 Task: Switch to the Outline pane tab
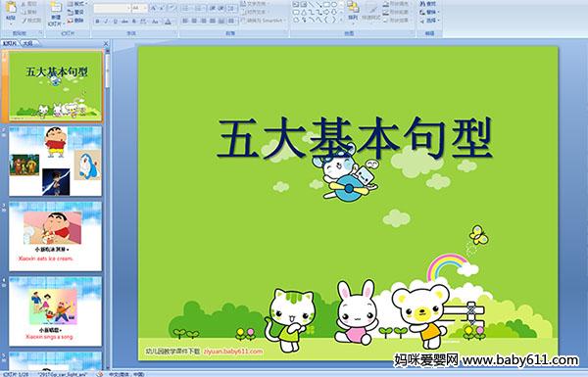pyautogui.click(x=28, y=43)
